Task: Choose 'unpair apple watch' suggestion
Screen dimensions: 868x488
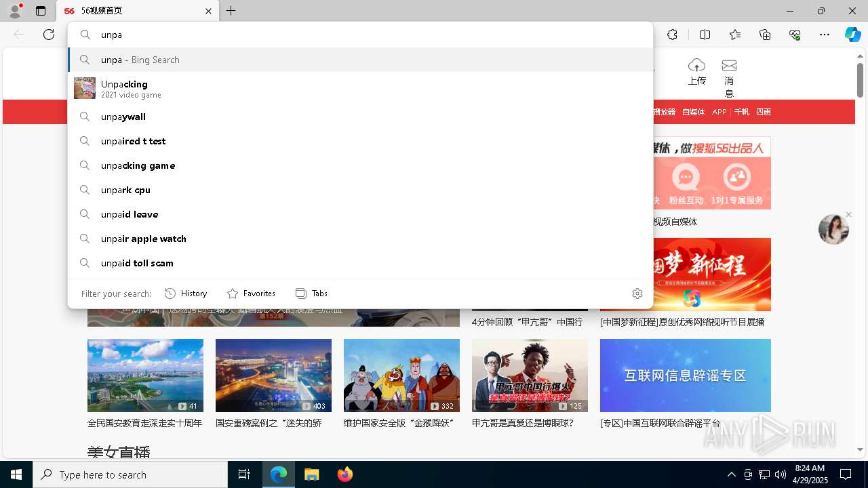Action: pos(360,239)
